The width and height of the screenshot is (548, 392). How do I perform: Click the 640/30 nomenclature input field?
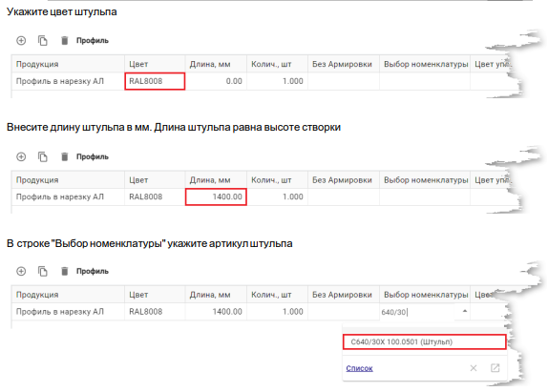[417, 312]
